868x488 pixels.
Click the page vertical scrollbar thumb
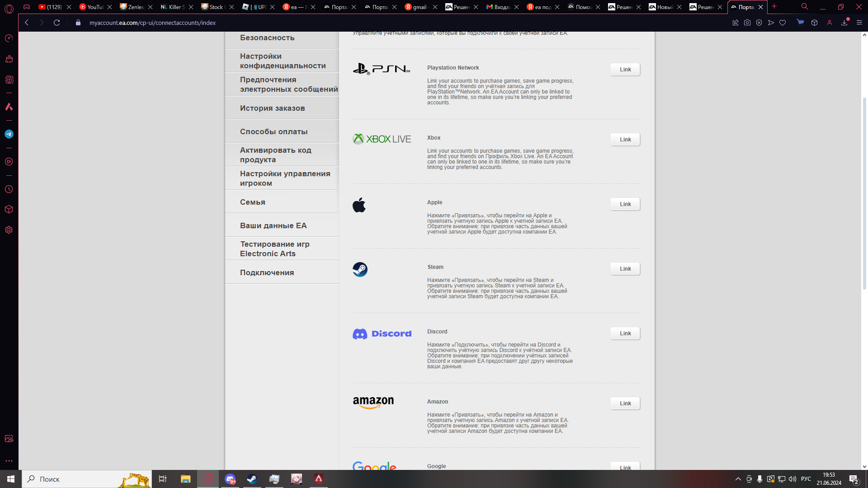(x=864, y=193)
